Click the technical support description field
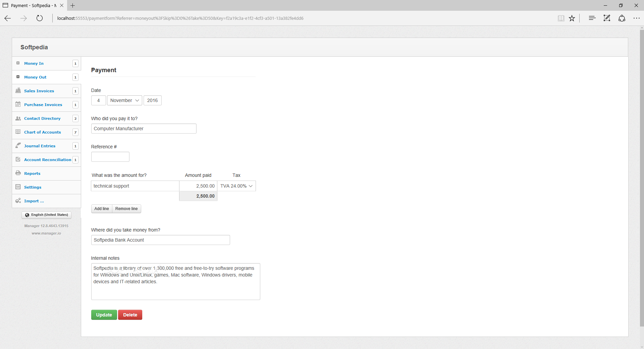This screenshot has height=349, width=644. tap(135, 186)
